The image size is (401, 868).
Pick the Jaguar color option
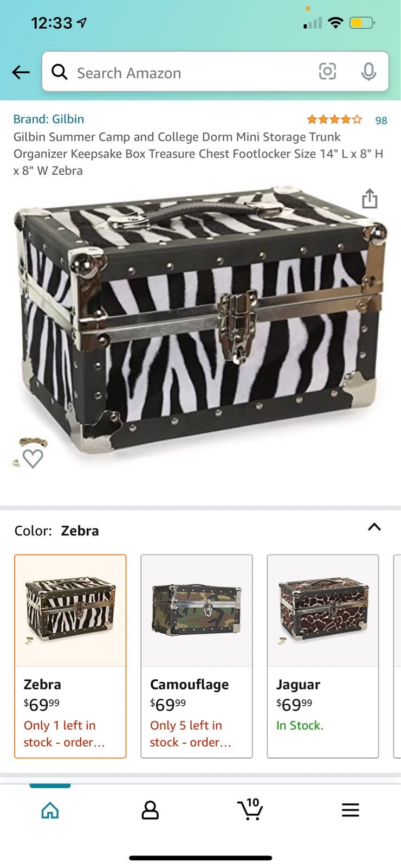tap(323, 656)
